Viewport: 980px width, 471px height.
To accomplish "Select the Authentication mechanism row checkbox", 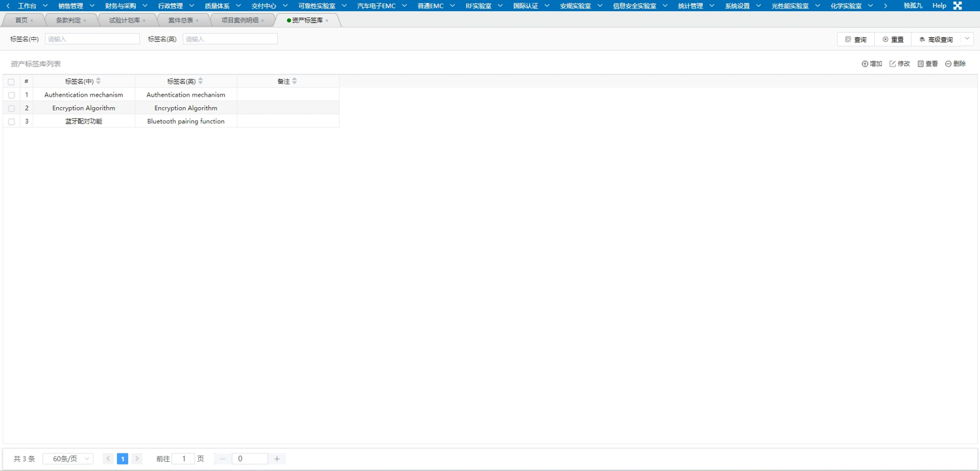I will [11, 95].
